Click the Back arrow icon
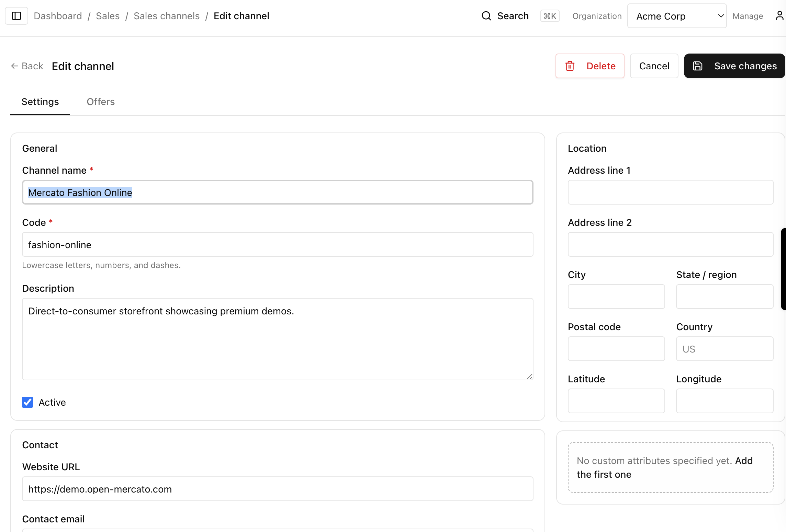 (x=14, y=66)
